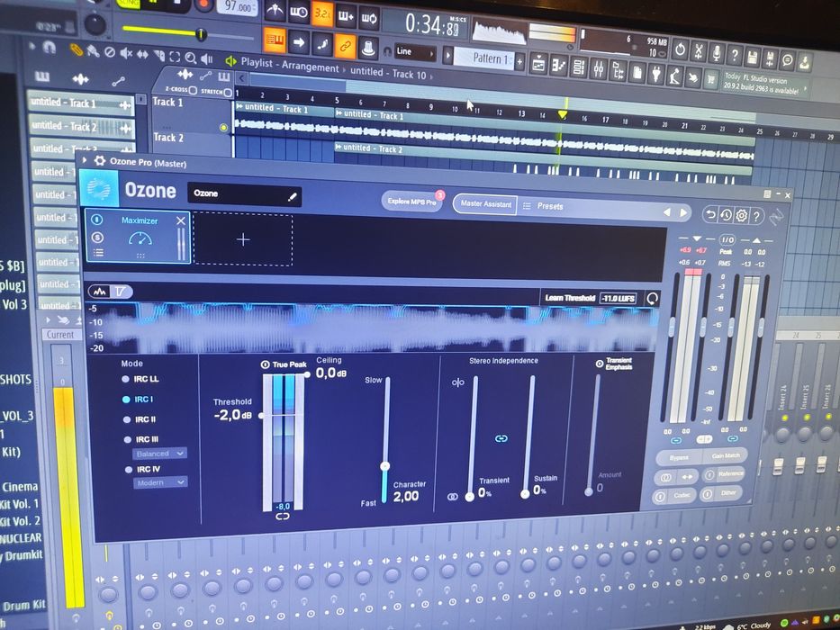The height and width of the screenshot is (630, 840).
Task: Open the Browser view icon
Action: [619, 70]
